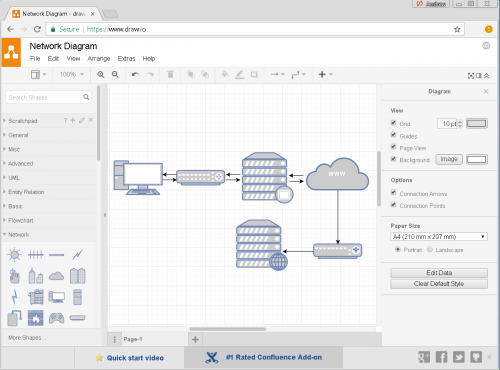Image resolution: width=500 pixels, height=370 pixels.
Task: Click the Zoom In magnifier icon
Action: 101,74
